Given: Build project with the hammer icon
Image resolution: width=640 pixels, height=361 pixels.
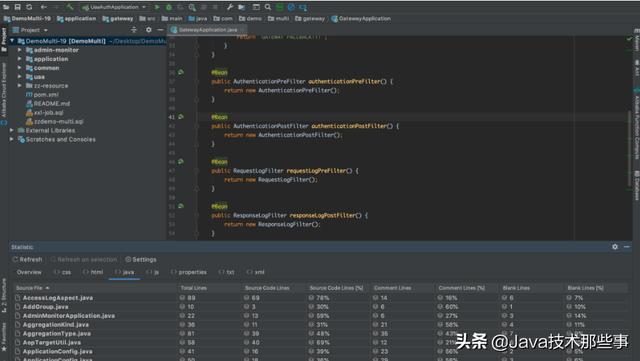Looking at the screenshot, I should coord(70,7).
